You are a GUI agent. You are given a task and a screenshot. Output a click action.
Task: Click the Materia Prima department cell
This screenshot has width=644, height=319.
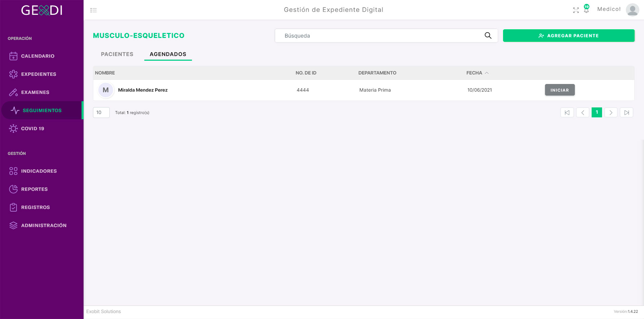[375, 90]
